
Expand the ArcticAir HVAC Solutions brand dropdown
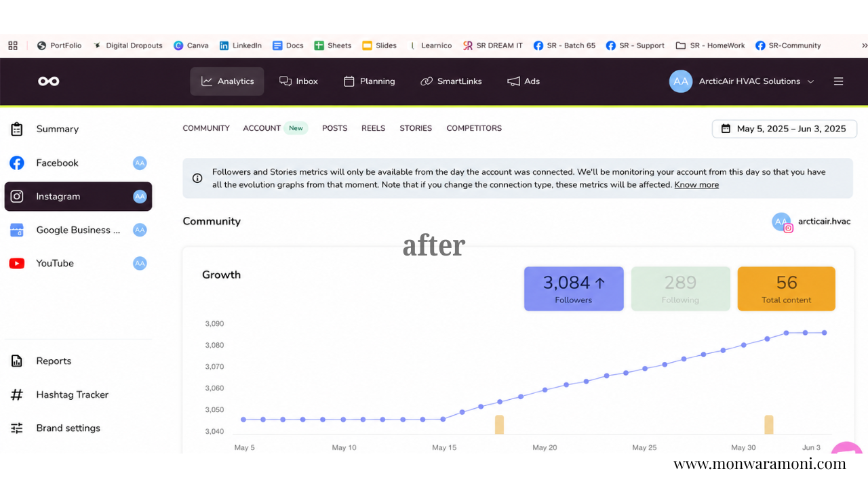coord(742,81)
